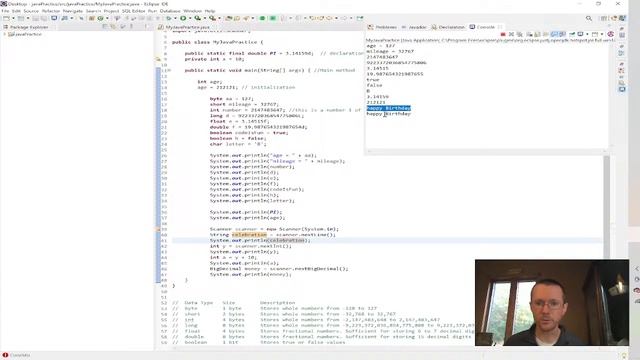
Task: Click the lightbulb icon in status bar
Action: point(624,356)
